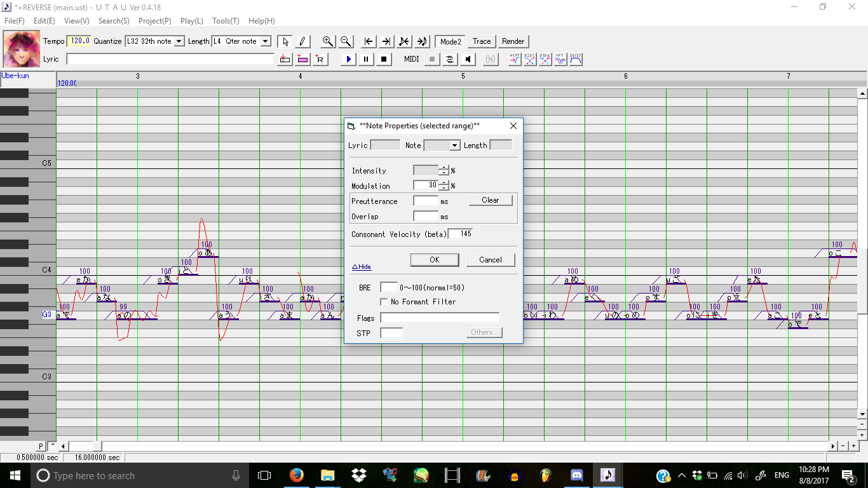Go to the next note
868x488 pixels.
tap(422, 41)
